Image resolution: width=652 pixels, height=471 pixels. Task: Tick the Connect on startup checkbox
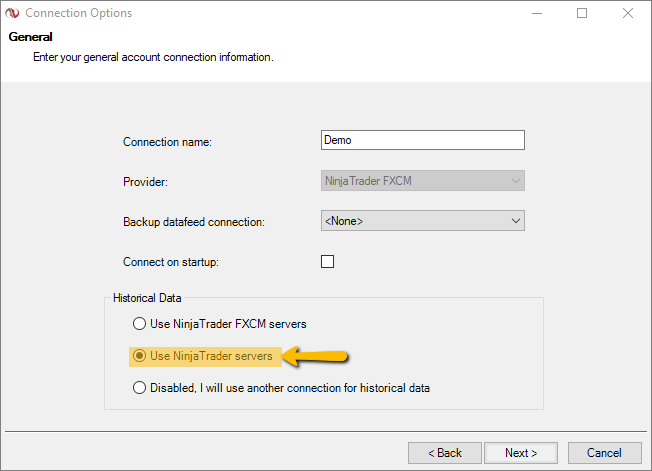coord(327,262)
